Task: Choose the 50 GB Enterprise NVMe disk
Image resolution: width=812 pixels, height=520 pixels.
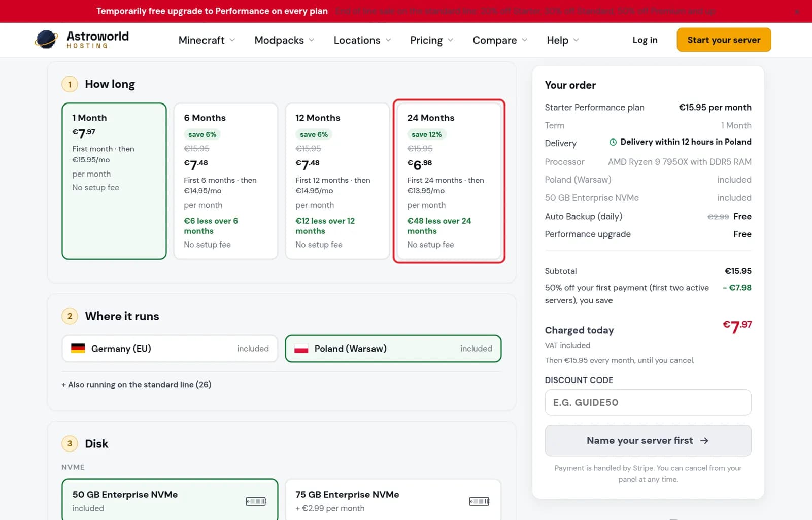Action: (x=170, y=500)
